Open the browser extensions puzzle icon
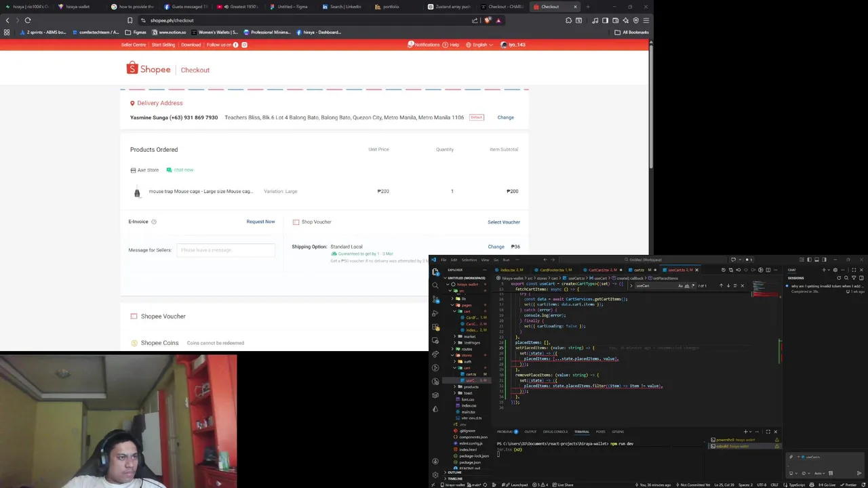This screenshot has width=868, height=488. (x=568, y=20)
